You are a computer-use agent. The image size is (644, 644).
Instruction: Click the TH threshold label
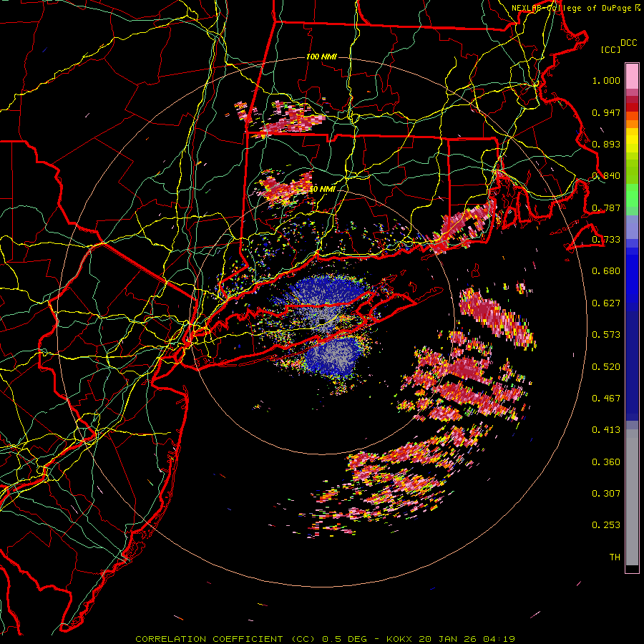point(615,557)
